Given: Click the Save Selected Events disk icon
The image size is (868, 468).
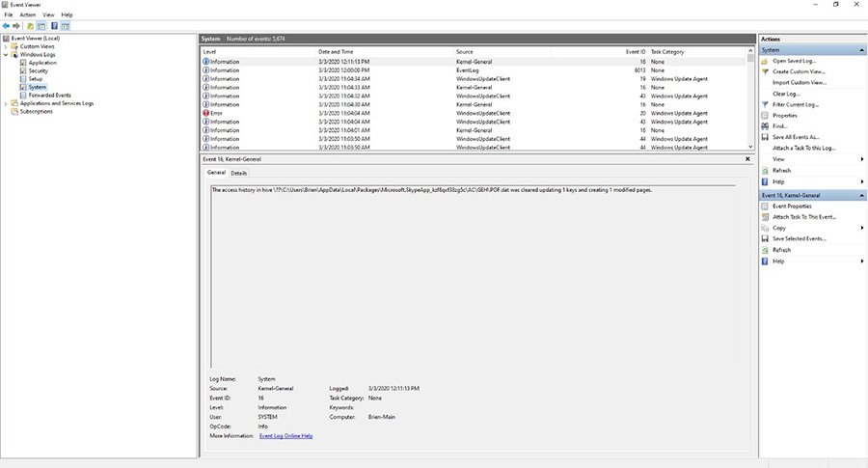Looking at the screenshot, I should point(765,238).
